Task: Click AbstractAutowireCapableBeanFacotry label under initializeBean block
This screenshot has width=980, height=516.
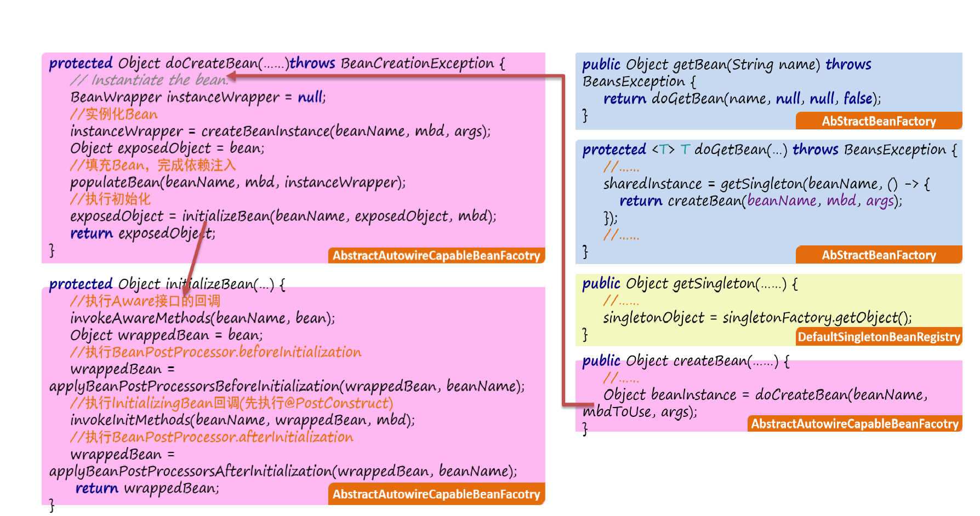Action: 436,494
